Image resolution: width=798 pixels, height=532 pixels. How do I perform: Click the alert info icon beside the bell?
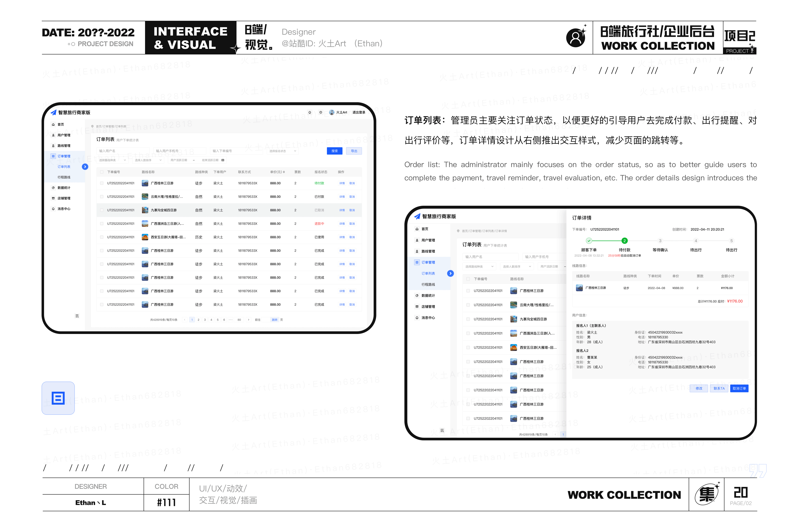[x=321, y=112]
